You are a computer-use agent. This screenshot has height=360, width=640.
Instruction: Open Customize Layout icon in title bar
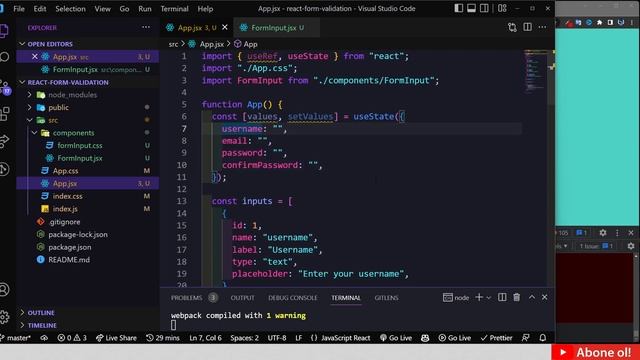point(502,8)
